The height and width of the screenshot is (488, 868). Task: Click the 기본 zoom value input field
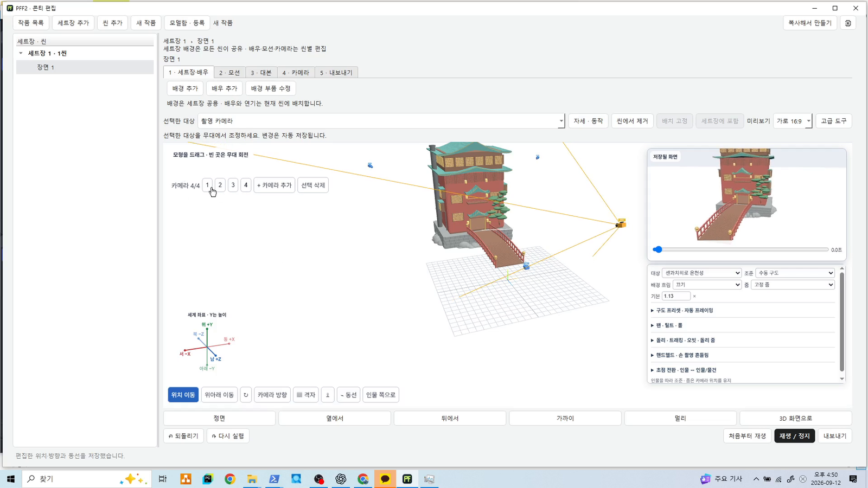676,296
